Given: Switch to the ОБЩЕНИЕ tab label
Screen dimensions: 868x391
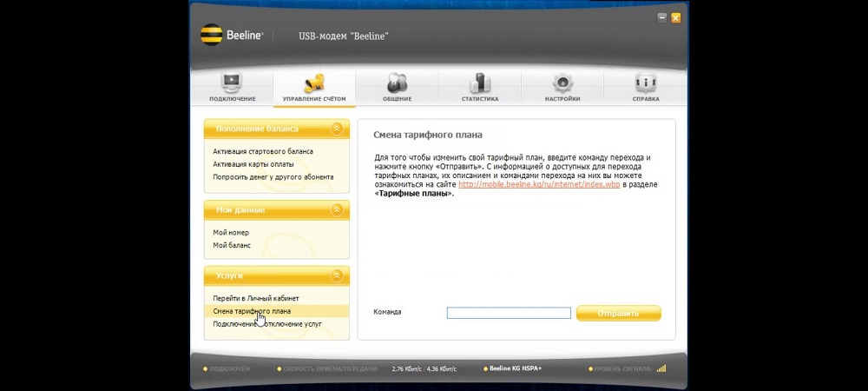Looking at the screenshot, I should [397, 99].
